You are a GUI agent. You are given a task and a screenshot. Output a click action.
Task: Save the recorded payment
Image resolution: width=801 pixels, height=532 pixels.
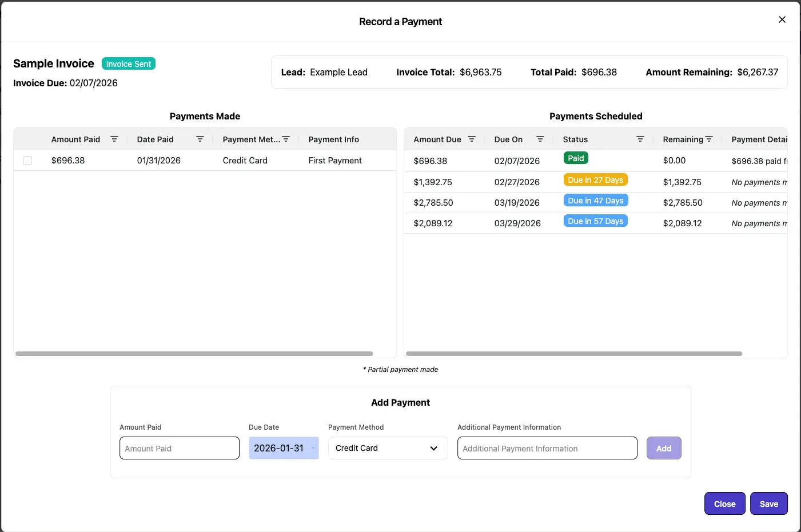[x=768, y=503]
